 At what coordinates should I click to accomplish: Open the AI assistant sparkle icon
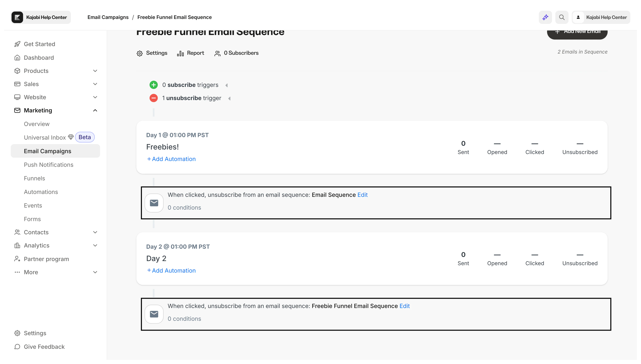(x=545, y=17)
